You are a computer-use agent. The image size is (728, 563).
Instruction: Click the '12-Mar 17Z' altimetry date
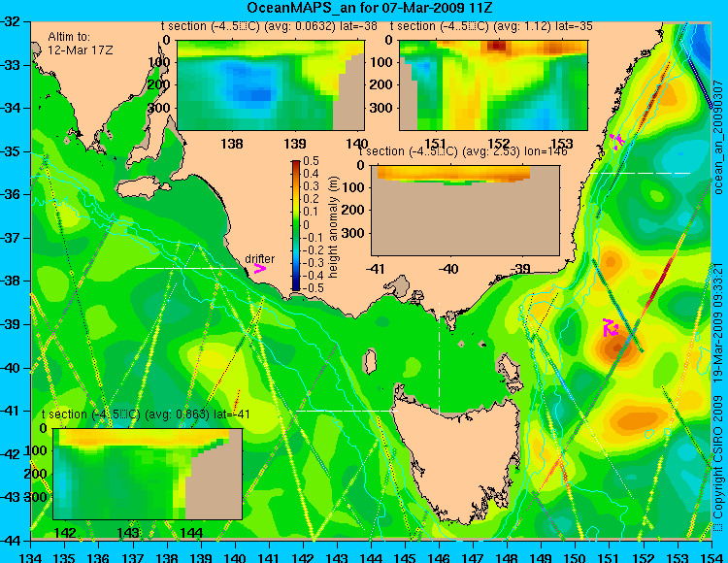(x=81, y=50)
